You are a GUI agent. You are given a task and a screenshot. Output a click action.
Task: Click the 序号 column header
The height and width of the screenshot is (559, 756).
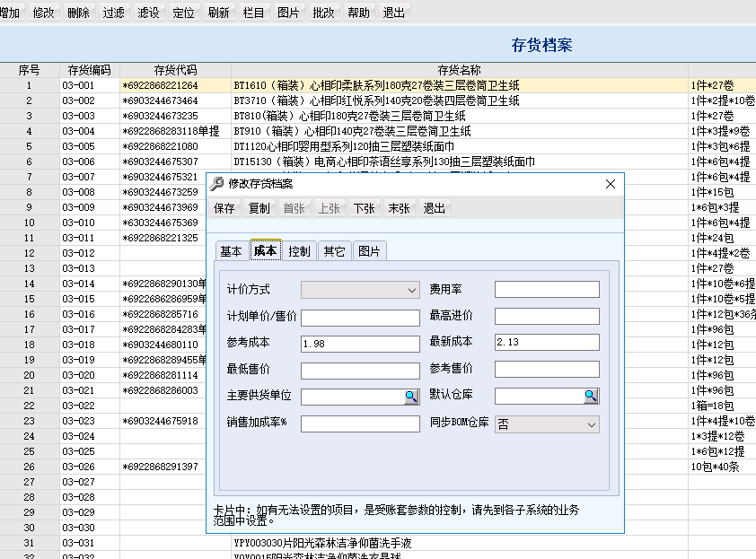pyautogui.click(x=29, y=70)
